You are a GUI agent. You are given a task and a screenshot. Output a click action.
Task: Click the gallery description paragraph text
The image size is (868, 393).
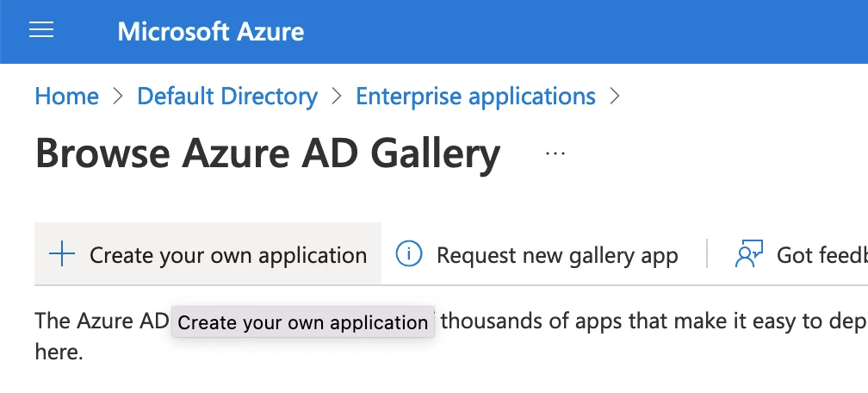[451, 336]
